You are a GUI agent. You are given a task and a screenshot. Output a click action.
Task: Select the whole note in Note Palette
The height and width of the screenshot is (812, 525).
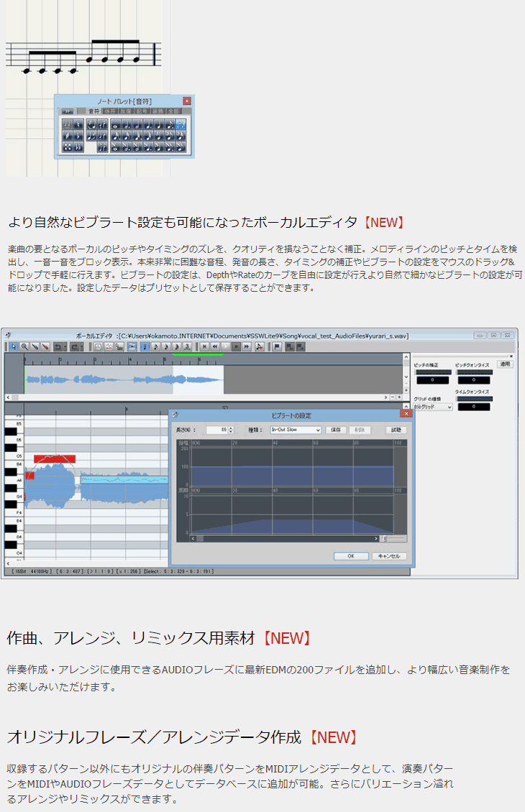pos(116,124)
